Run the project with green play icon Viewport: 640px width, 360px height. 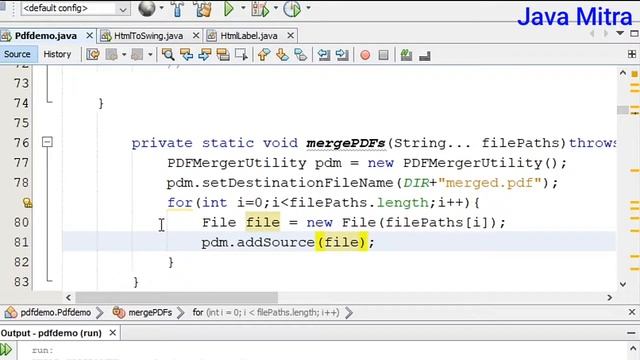[x=229, y=9]
